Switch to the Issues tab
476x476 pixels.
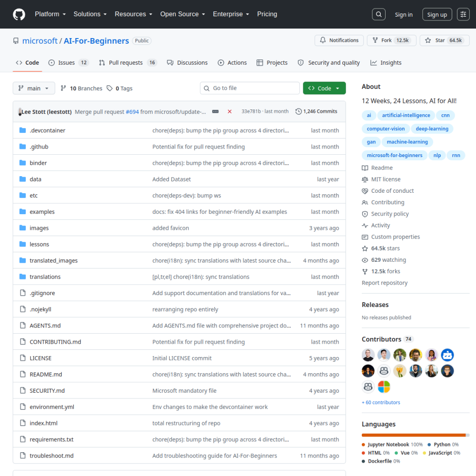click(x=68, y=62)
